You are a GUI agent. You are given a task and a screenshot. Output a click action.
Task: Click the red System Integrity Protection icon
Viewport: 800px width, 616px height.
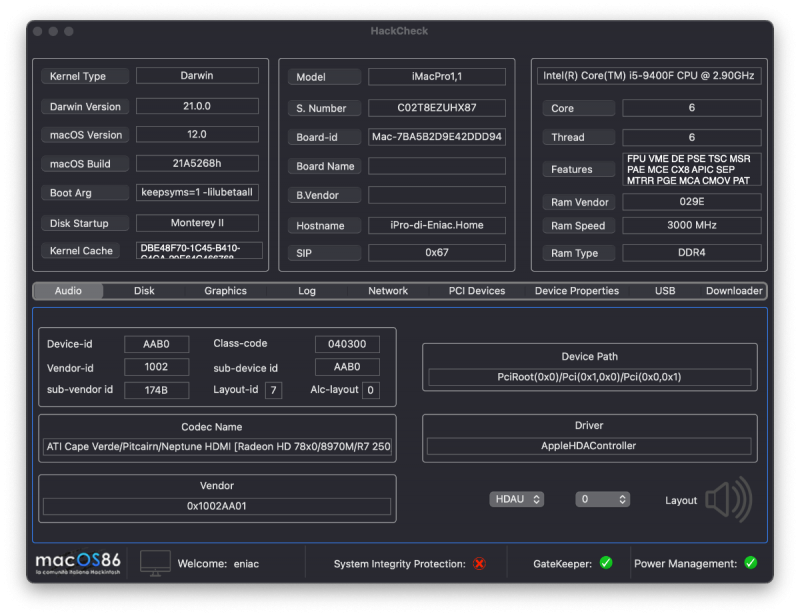479,564
